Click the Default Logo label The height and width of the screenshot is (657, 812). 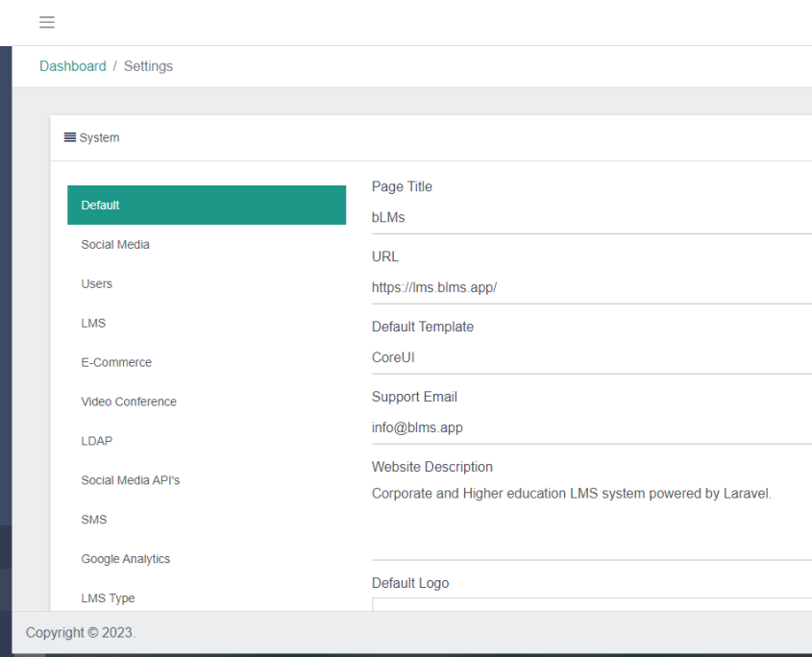tap(410, 583)
